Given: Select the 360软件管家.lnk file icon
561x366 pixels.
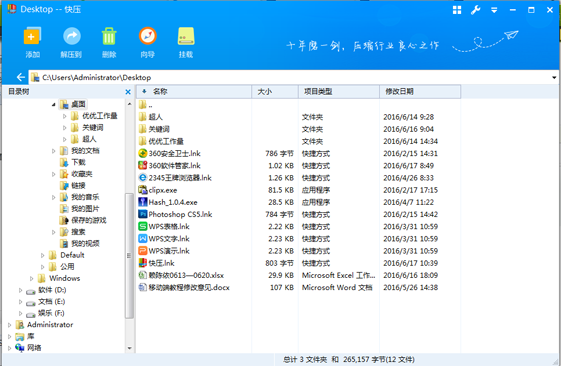Looking at the screenshot, I should pyautogui.click(x=143, y=166).
